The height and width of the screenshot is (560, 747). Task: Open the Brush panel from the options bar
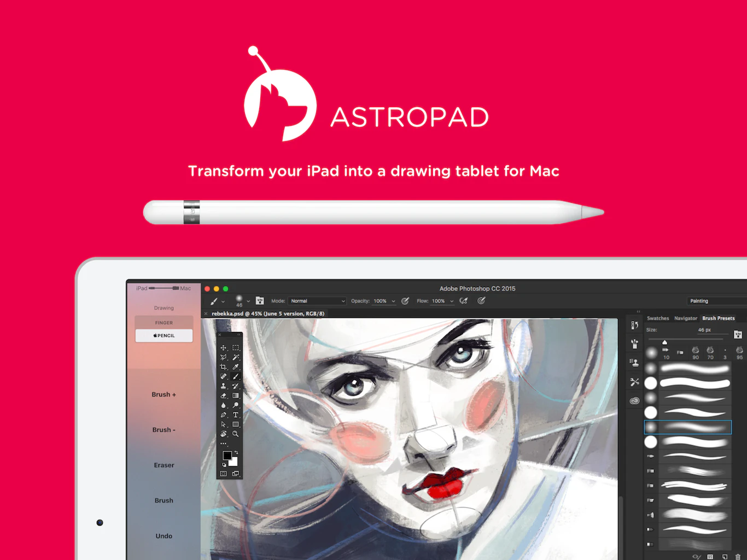pos(260,301)
